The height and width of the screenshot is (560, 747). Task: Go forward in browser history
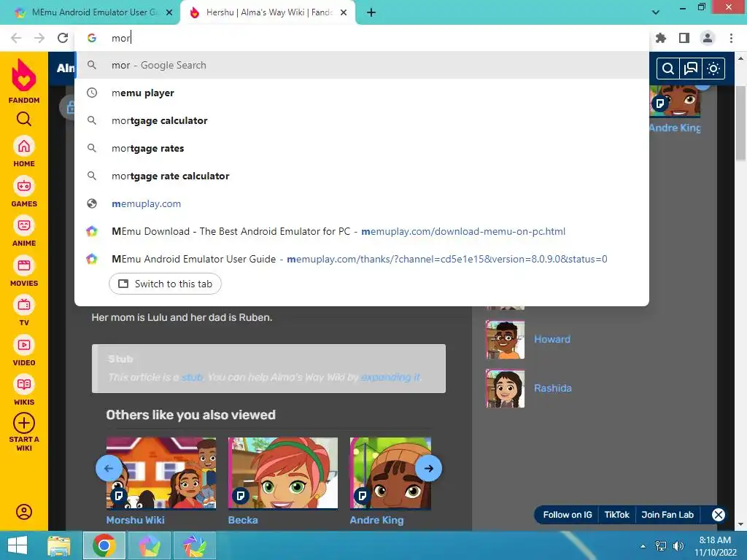(x=39, y=38)
